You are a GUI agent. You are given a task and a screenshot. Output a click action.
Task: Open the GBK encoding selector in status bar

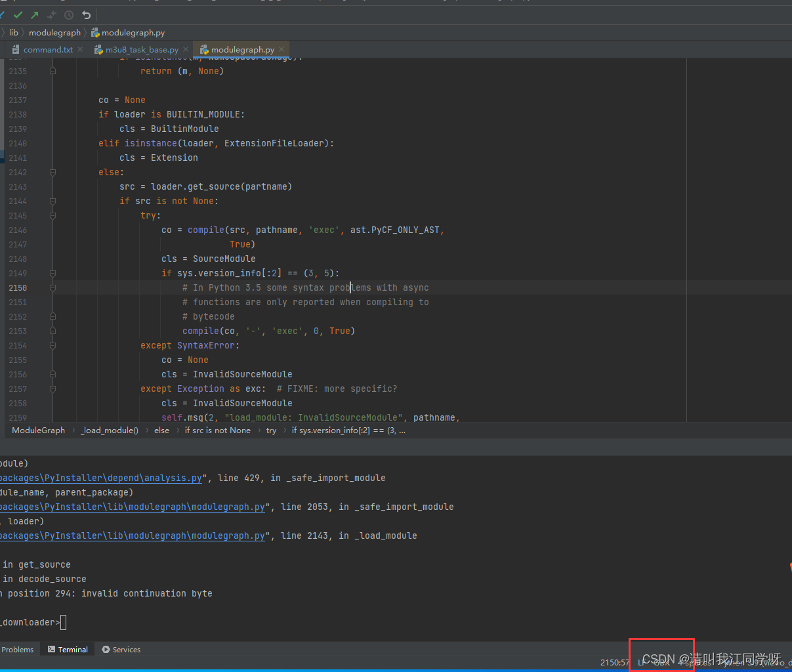click(661, 662)
